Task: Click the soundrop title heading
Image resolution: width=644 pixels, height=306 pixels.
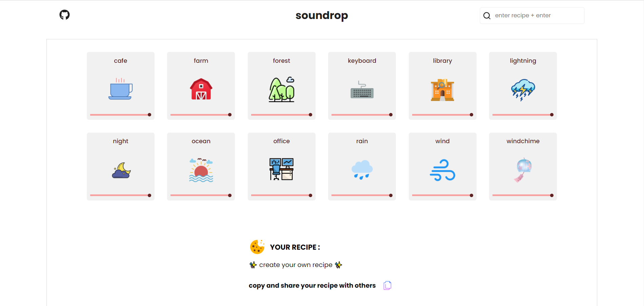Action: [321, 15]
